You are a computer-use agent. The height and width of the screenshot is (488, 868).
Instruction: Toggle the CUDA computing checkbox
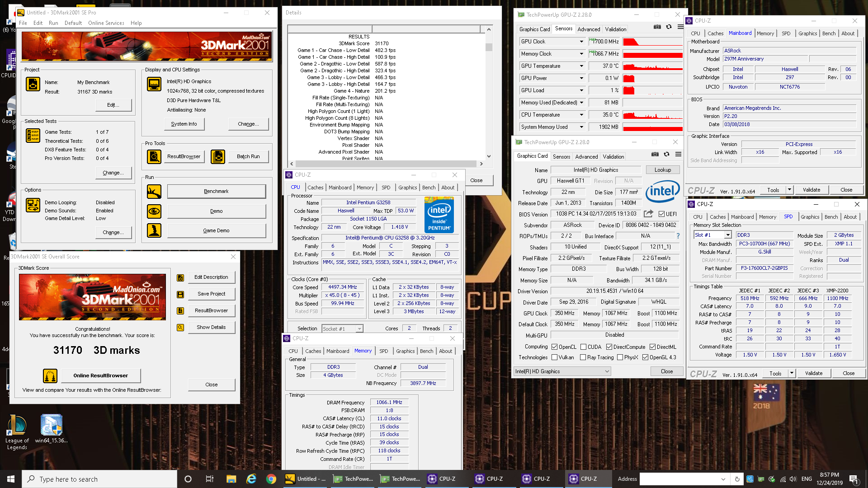583,347
